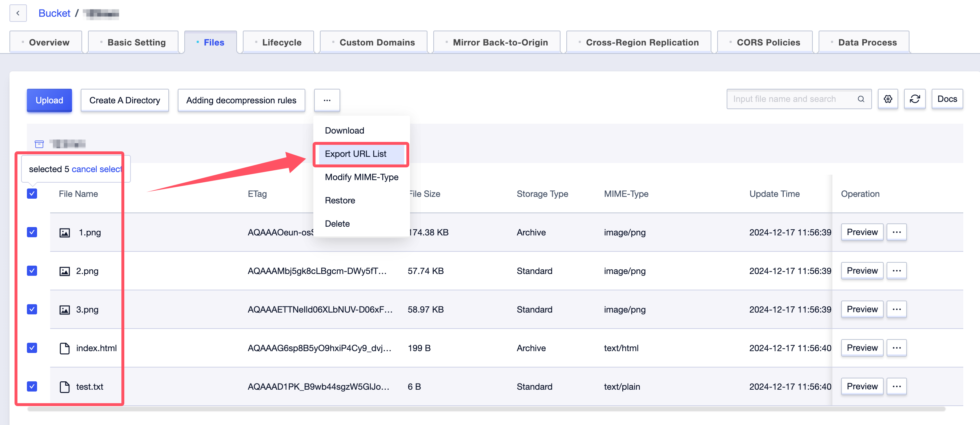
Task: Uncheck the 3.png checkbox
Action: (x=32, y=309)
